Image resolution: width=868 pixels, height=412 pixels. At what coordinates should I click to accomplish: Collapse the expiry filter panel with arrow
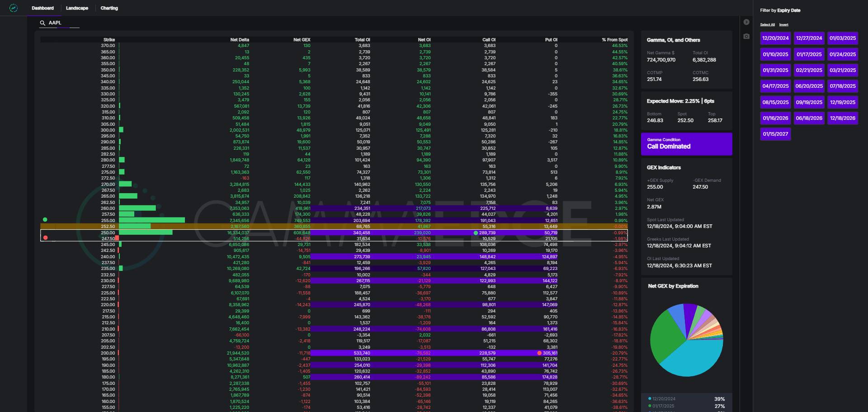(746, 22)
